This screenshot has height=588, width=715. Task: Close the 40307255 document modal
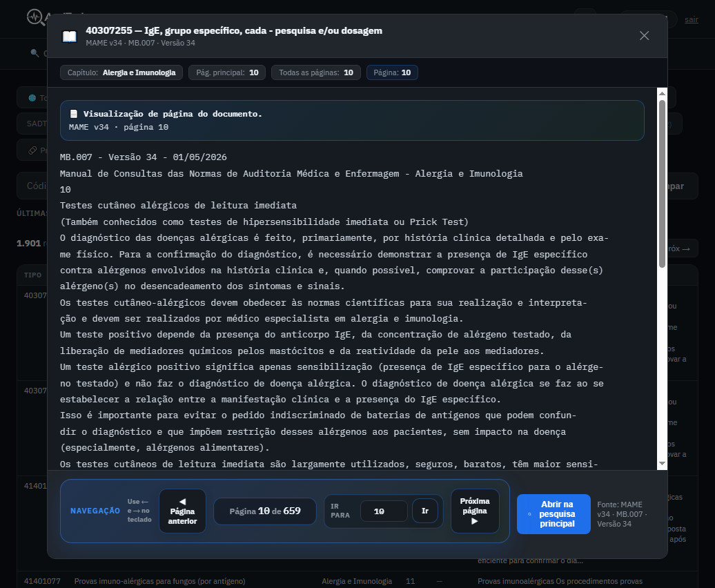(x=644, y=36)
